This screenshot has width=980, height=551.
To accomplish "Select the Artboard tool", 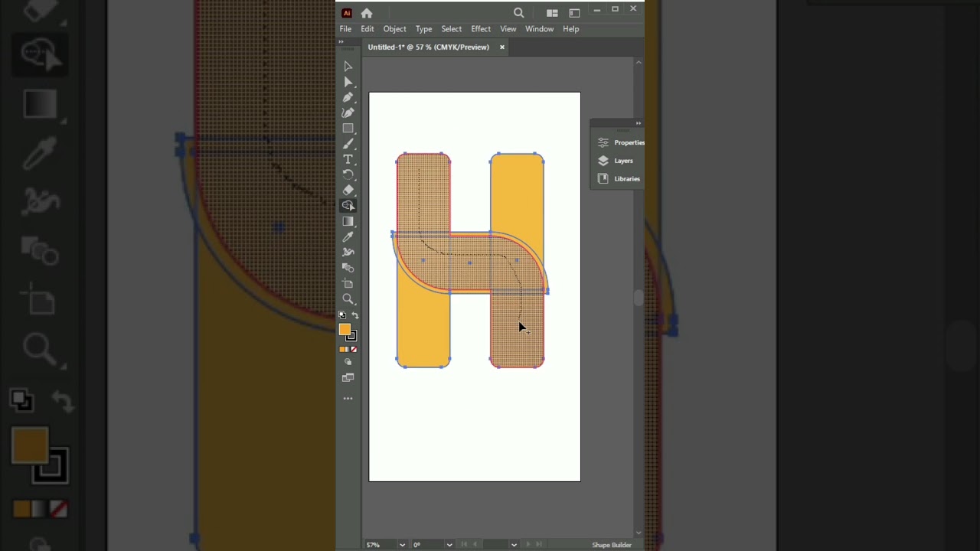I will [348, 283].
